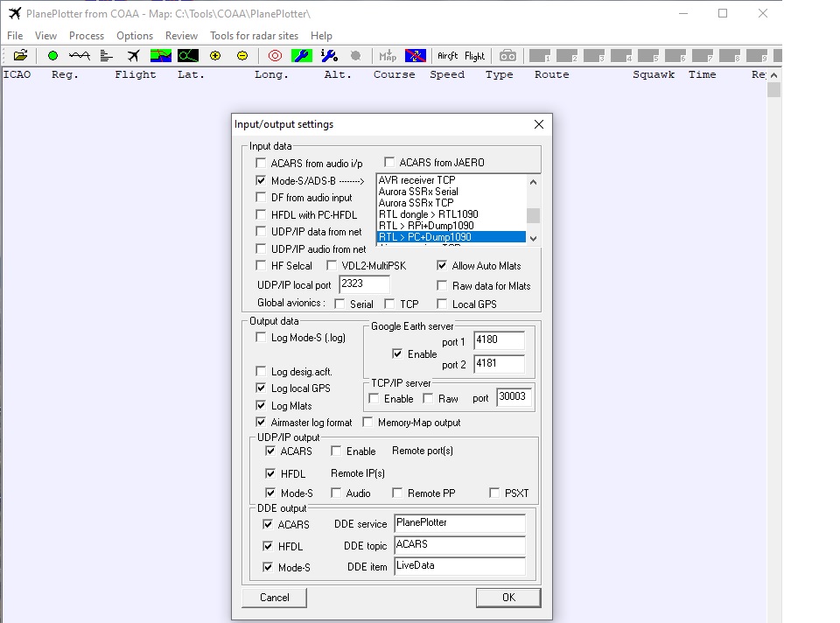
Task: Click the waveform signal view icon
Action: (80, 56)
